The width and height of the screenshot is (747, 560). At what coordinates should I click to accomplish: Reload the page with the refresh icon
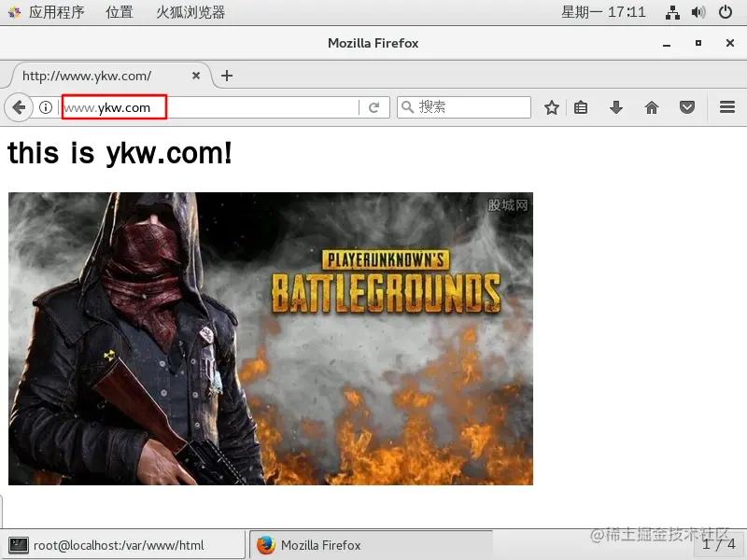tap(374, 107)
